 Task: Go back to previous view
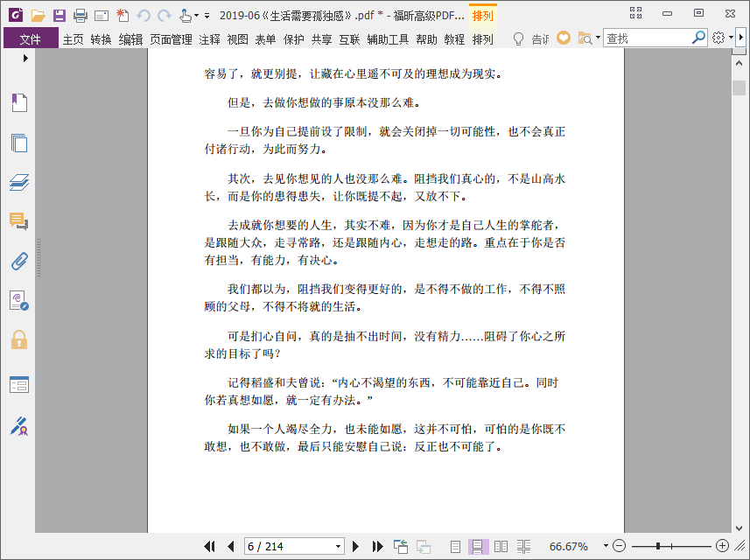[401, 546]
